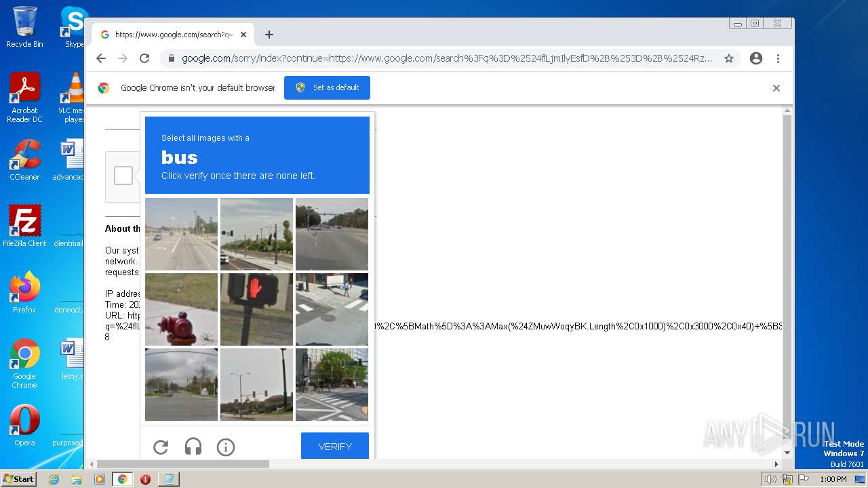Select captcha tile showing crosswalk and pedestrian
This screenshot has width=868, height=488.
pyautogui.click(x=332, y=309)
